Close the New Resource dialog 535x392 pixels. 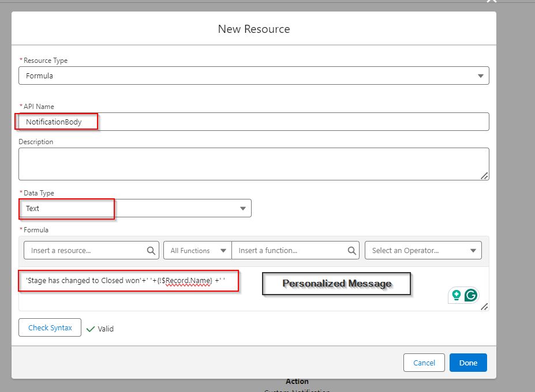point(491,2)
